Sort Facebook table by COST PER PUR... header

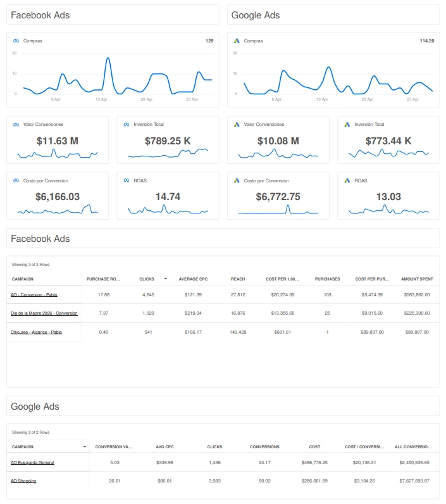pyautogui.click(x=372, y=279)
